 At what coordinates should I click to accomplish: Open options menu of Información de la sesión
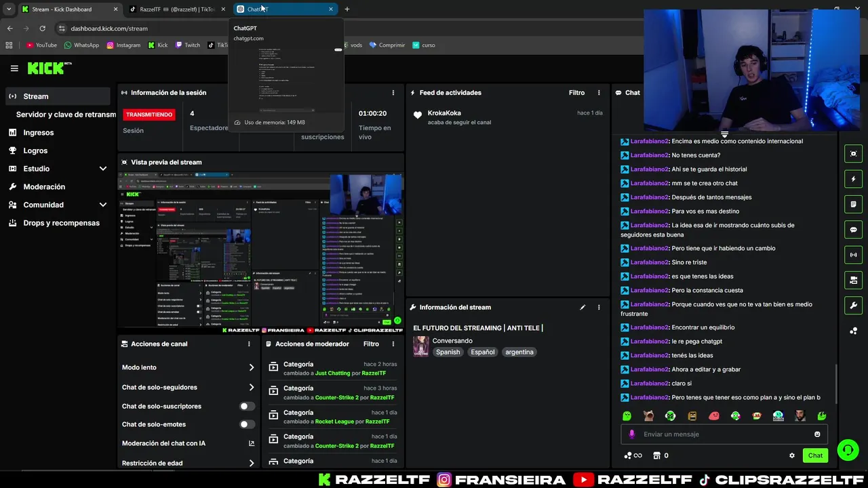tap(393, 93)
